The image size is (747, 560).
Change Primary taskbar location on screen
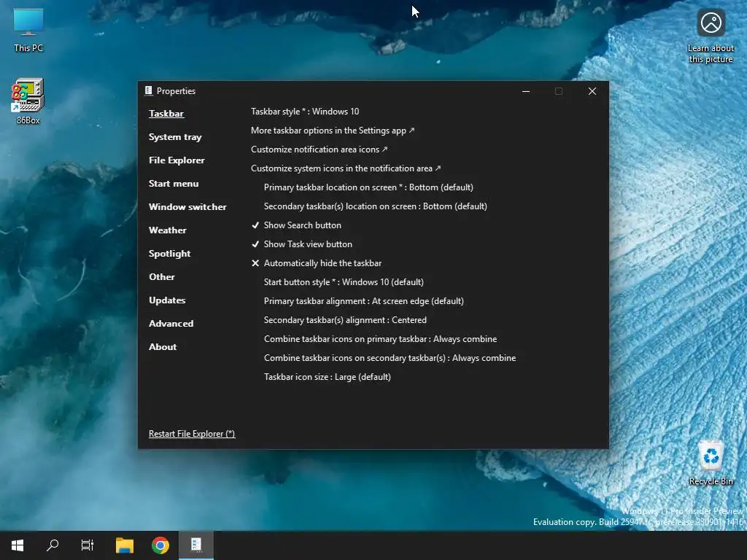(x=368, y=187)
